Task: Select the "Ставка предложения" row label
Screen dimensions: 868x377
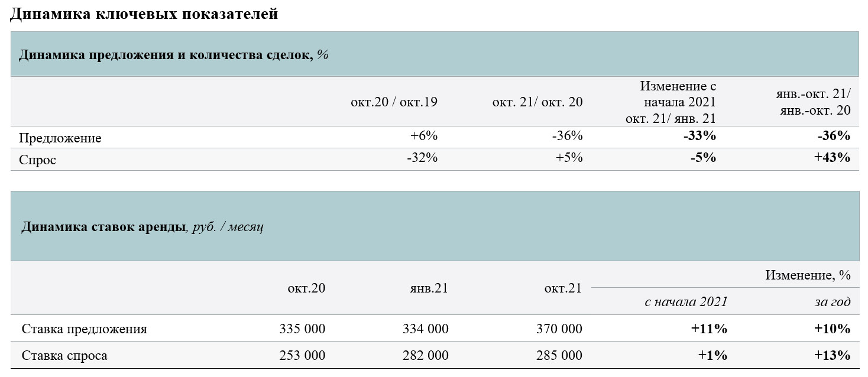Action: (x=84, y=329)
